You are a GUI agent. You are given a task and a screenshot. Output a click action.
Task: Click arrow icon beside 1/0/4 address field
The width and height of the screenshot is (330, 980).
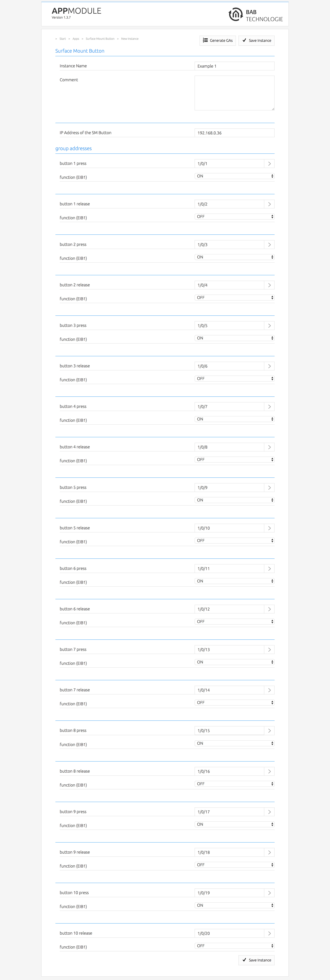[269, 285]
